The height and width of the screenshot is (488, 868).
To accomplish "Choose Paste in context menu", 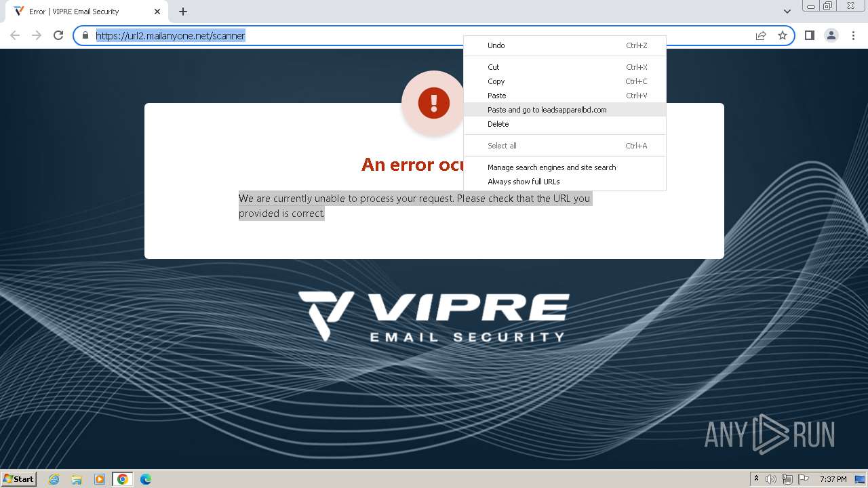I will [564, 96].
